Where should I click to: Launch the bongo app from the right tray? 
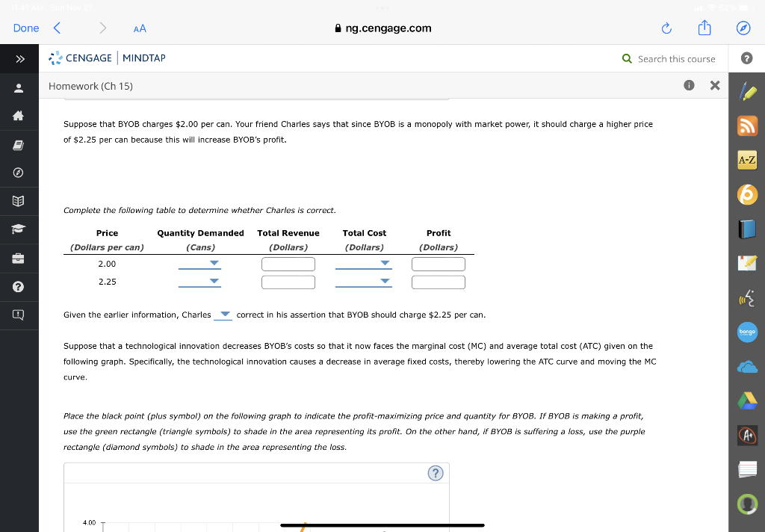(x=748, y=332)
